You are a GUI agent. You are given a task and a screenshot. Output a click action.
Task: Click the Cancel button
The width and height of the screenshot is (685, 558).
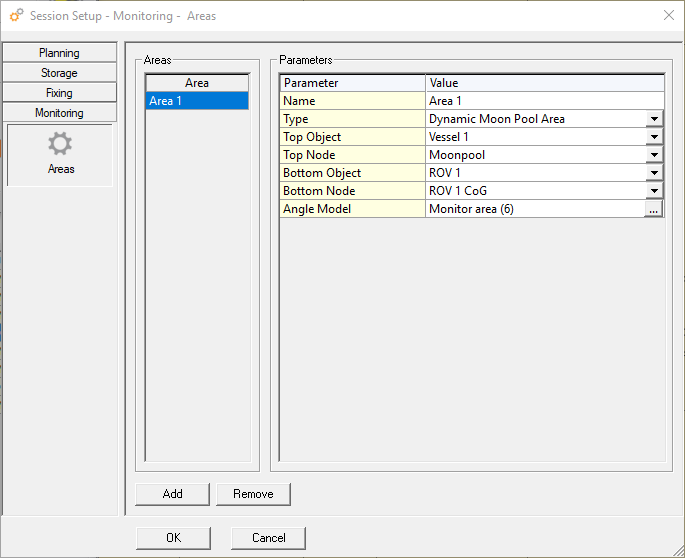(268, 538)
